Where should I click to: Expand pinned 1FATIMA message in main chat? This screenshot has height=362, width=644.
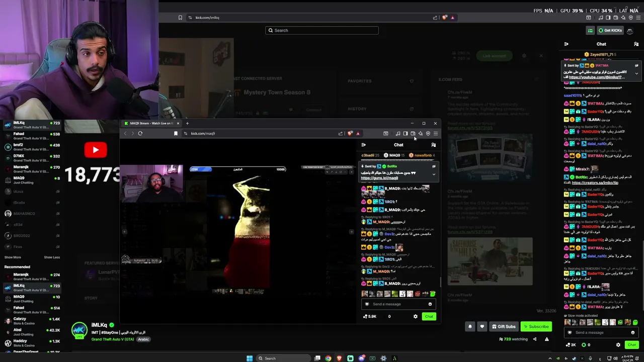(636, 73)
